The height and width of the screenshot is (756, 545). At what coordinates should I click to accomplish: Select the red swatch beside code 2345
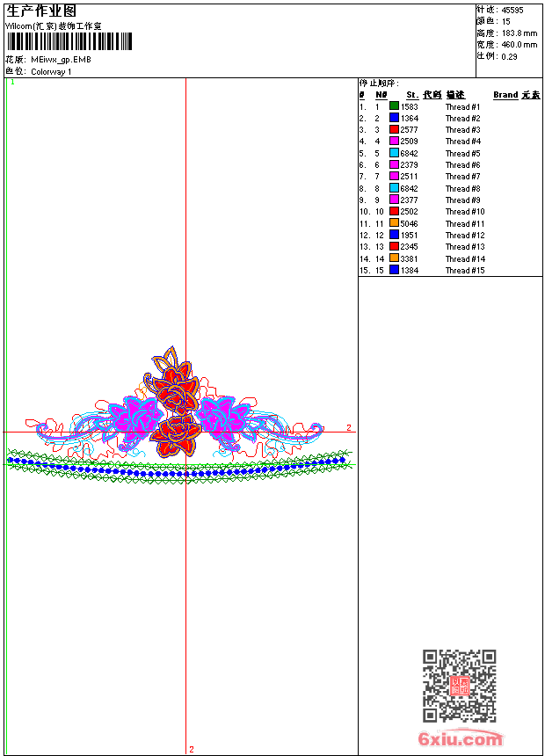tap(394, 246)
